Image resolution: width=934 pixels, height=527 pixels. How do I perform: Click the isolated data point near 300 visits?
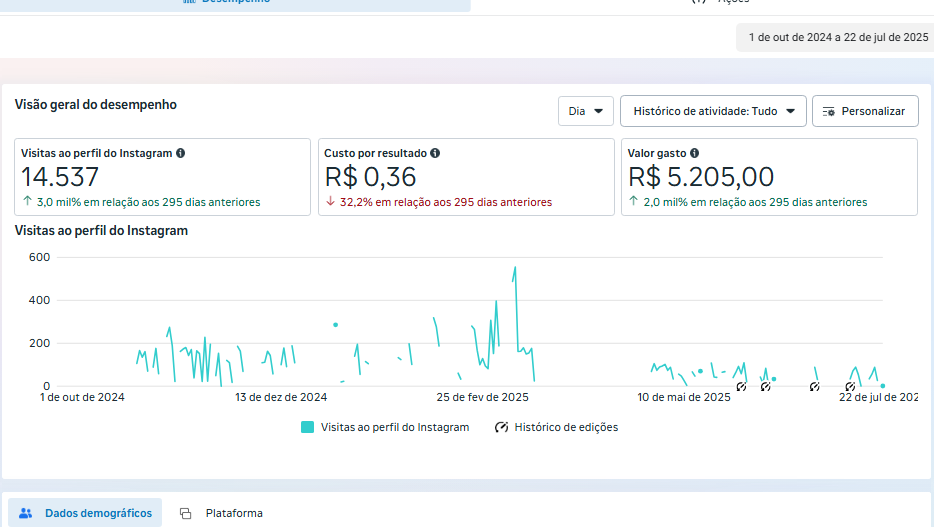(x=335, y=324)
